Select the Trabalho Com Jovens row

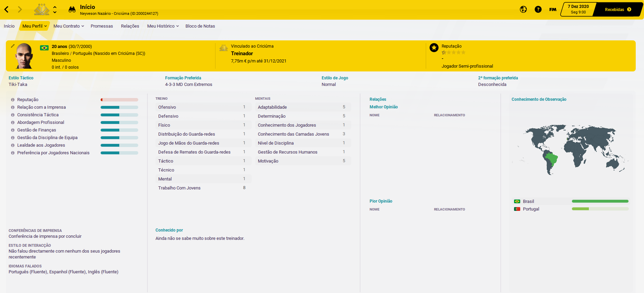point(203,188)
